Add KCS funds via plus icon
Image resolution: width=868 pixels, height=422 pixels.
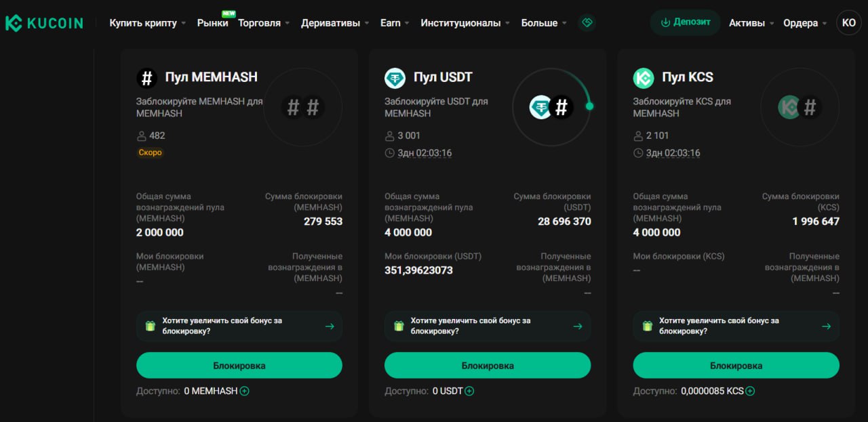[750, 391]
